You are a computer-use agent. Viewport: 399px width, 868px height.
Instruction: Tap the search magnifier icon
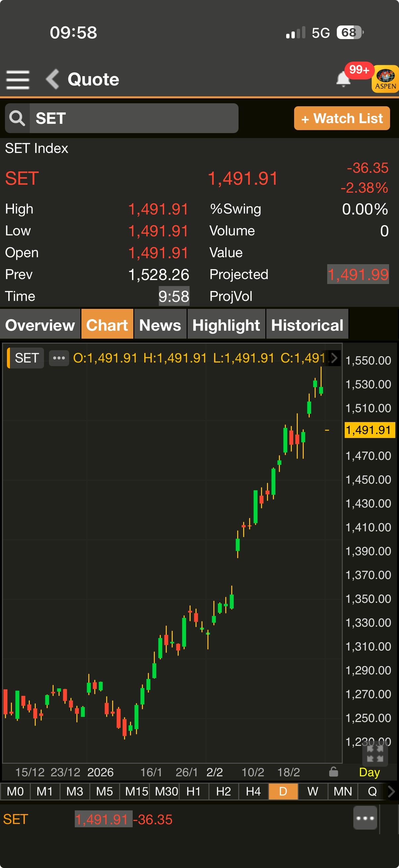[x=17, y=118]
